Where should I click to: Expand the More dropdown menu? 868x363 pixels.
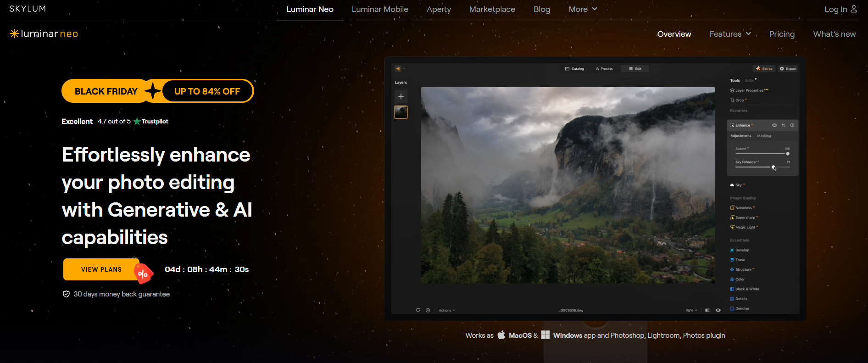click(x=583, y=9)
